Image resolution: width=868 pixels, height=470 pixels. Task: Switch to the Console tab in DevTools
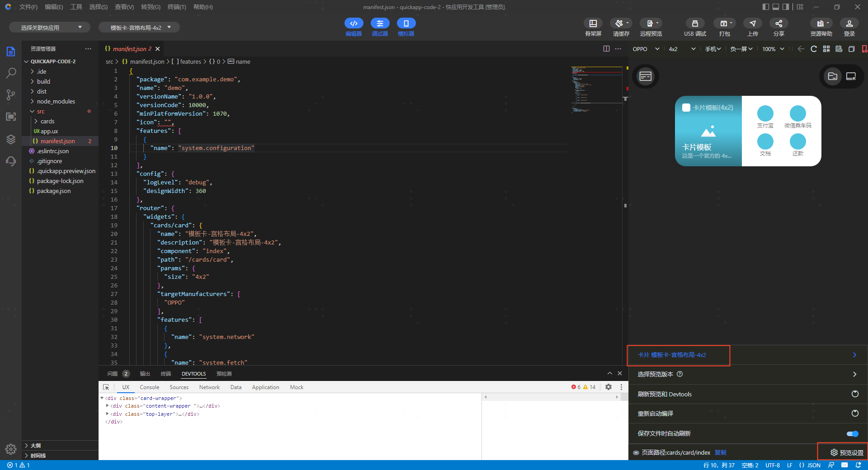point(149,387)
